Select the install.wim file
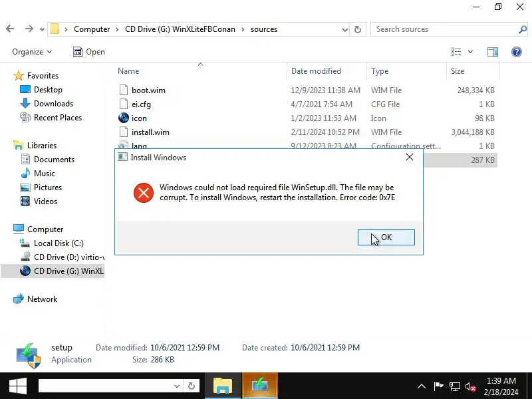This screenshot has width=532, height=399. pyautogui.click(x=150, y=132)
